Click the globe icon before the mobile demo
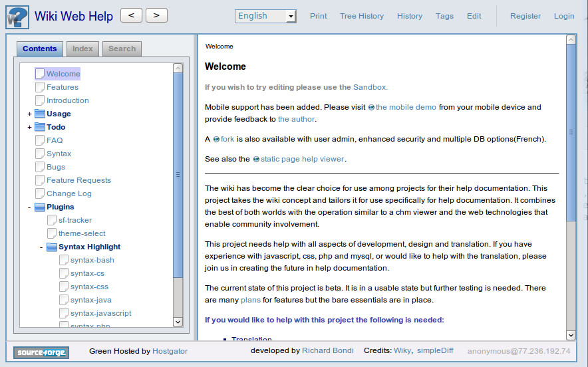The image size is (588, 367). click(371, 108)
